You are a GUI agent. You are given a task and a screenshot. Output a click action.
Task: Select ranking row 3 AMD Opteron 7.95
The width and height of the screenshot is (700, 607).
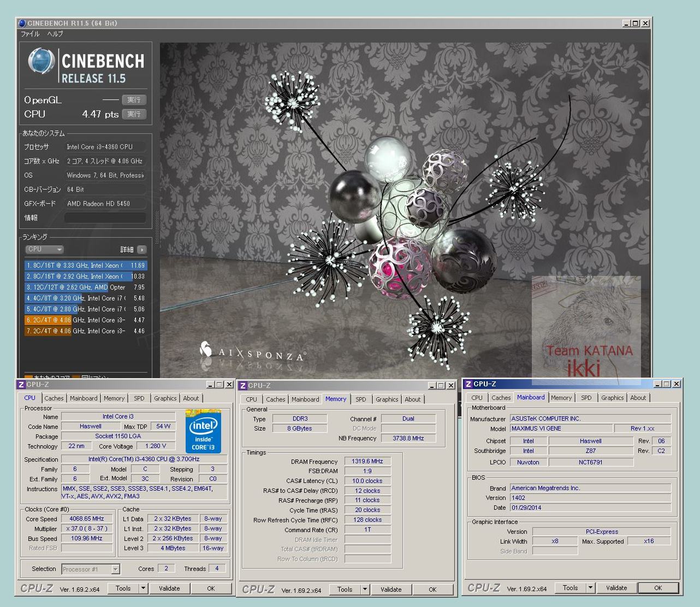tap(85, 287)
